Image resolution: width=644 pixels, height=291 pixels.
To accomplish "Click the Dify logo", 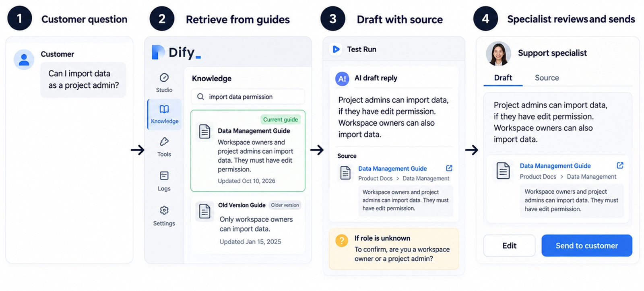I will tap(176, 52).
